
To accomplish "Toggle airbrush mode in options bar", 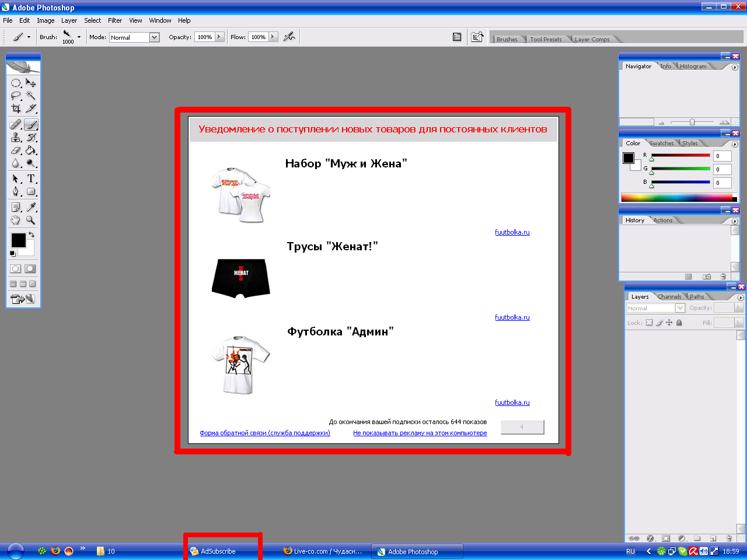I will coord(289,37).
